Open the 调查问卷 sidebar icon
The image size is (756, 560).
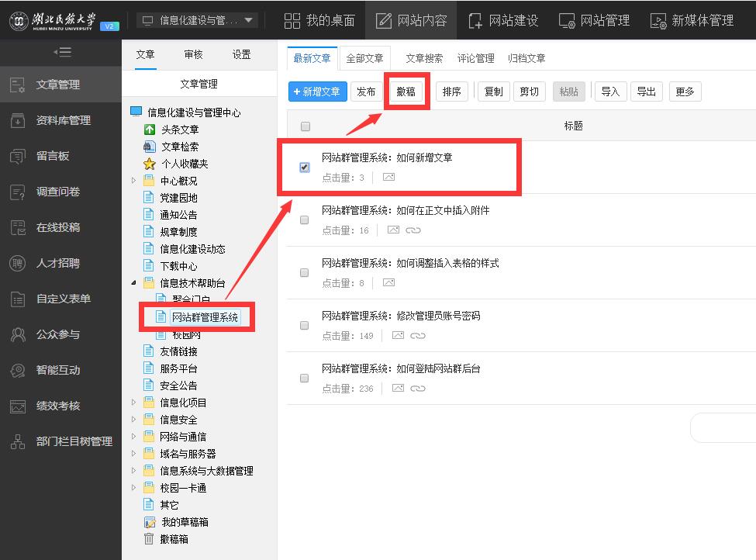[17, 192]
